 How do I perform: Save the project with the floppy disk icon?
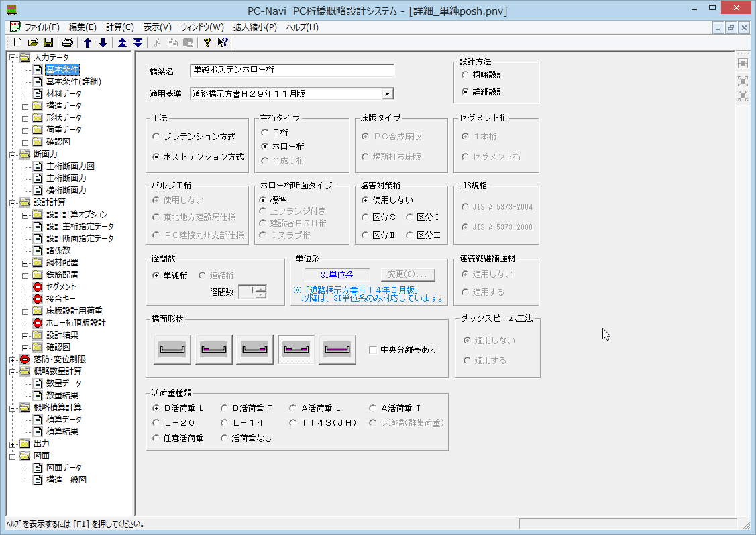point(48,42)
